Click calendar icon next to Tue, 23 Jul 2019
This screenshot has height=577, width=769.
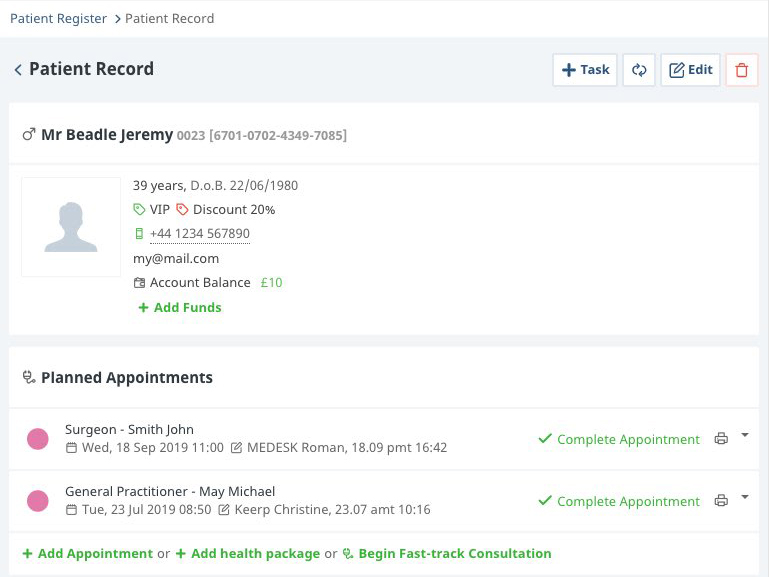click(72, 510)
